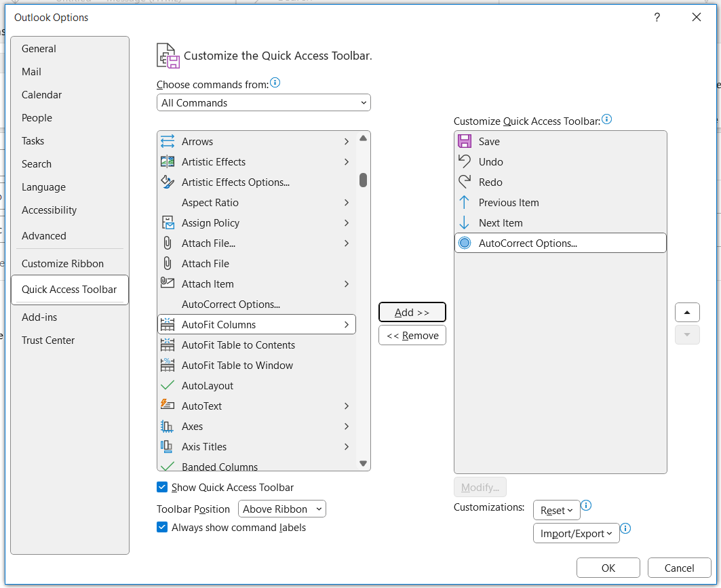Viewport: 721px width, 588px height.
Task: Toggle Always show command labels checkbox
Action: [162, 528]
